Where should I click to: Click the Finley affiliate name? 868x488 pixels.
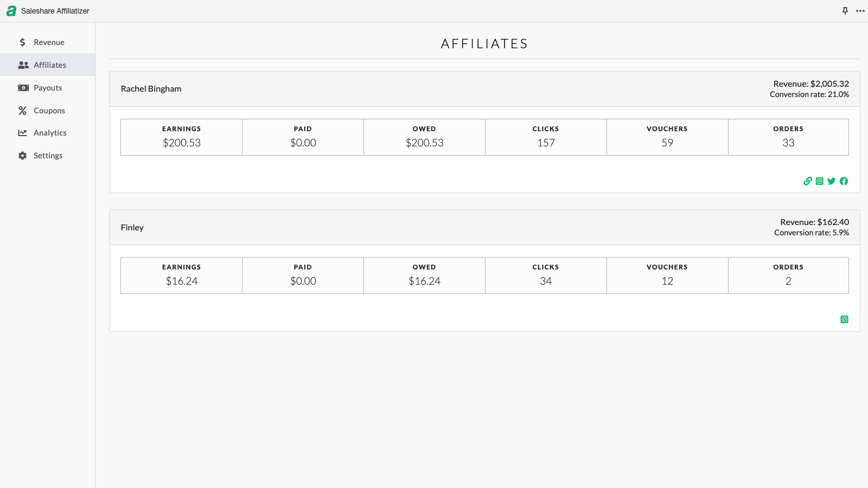tap(132, 228)
